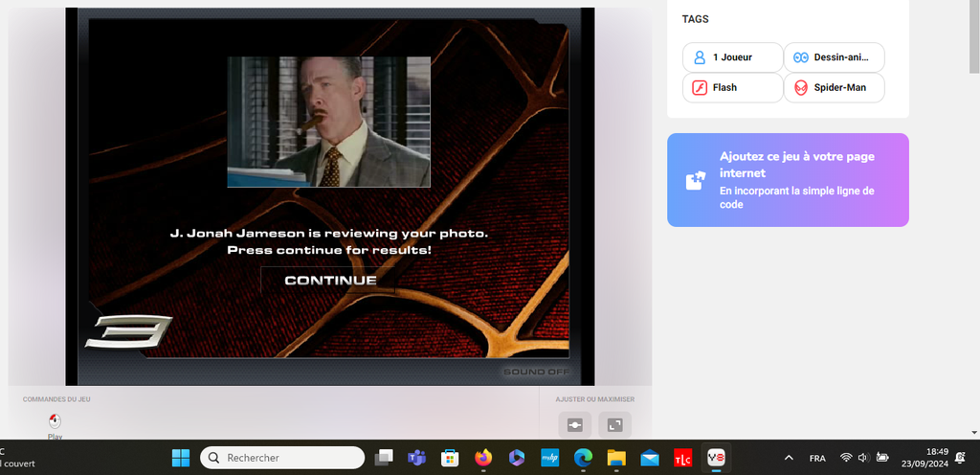Viewport: 980px width, 475px height.
Task: Open the weather widget on taskbar
Action: 17,458
